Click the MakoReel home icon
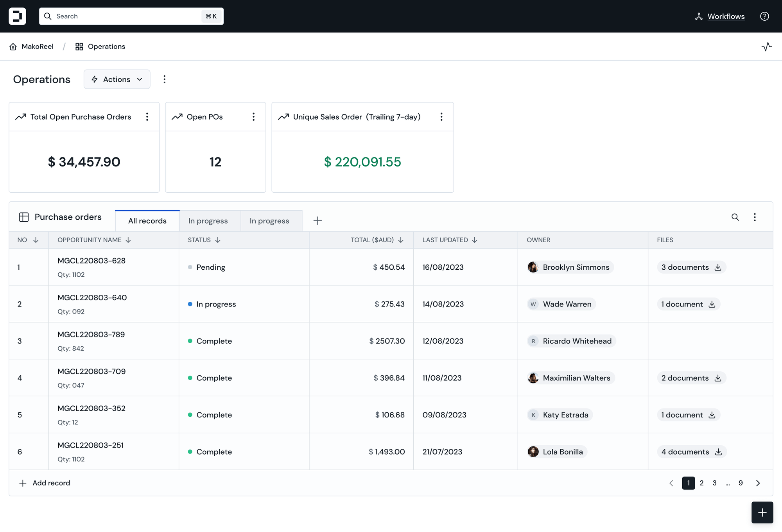This screenshot has width=782, height=532. [x=13, y=47]
